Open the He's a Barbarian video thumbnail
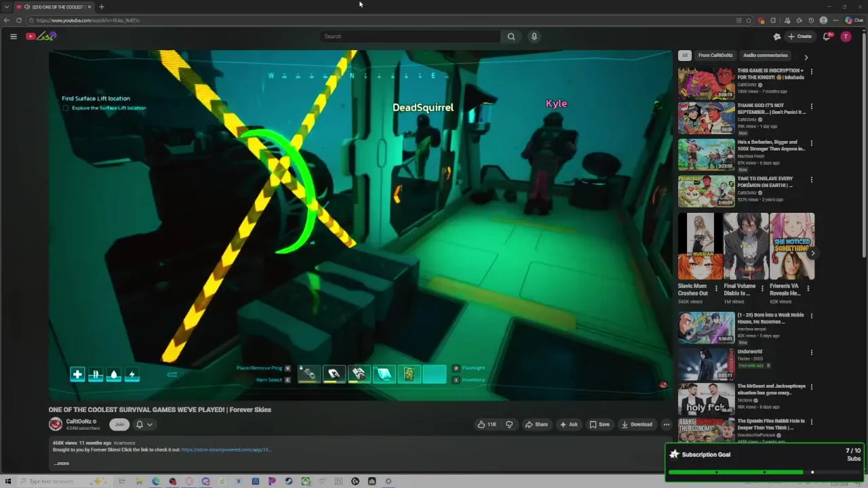 (706, 155)
